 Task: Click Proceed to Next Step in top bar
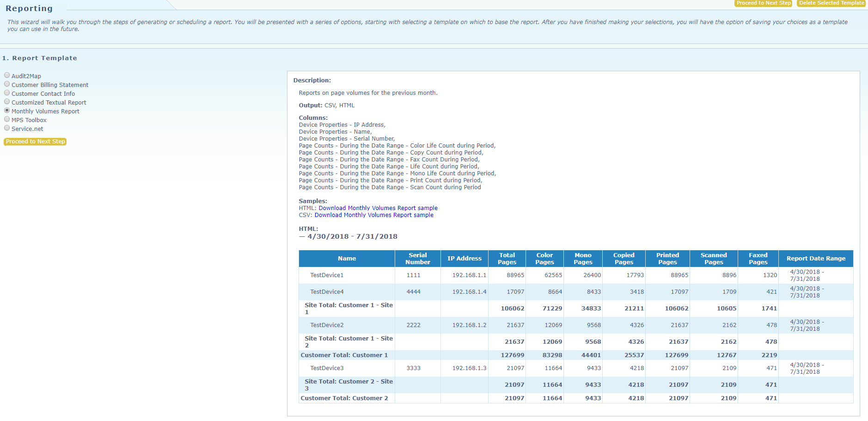(764, 3)
